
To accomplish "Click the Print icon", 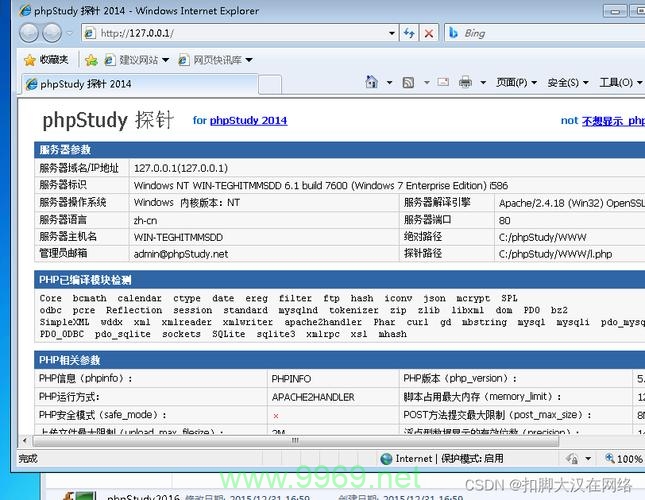I will 465,82.
